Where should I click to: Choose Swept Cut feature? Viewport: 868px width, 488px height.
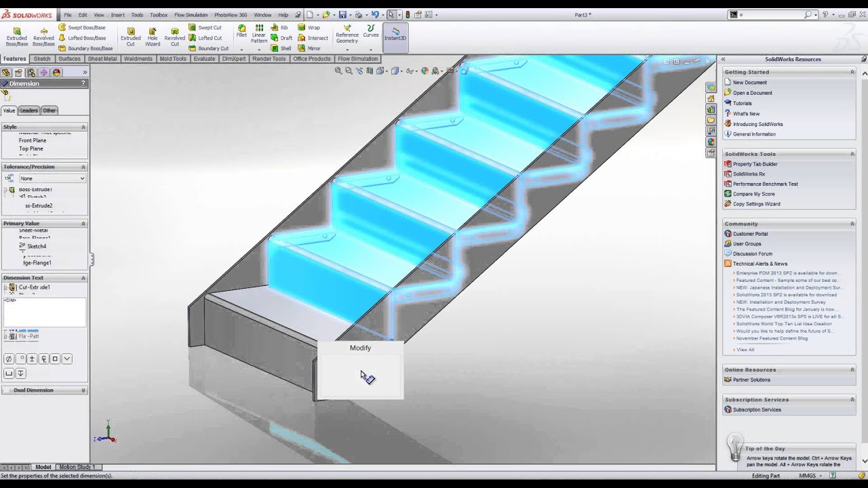pos(205,28)
